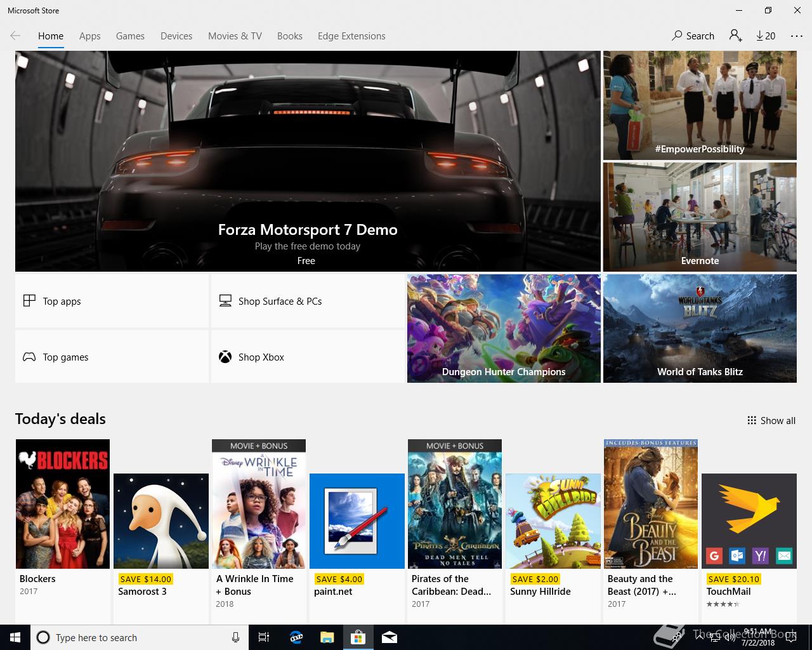
Task: Select the SAVE $4.00 badge
Action: [x=339, y=579]
